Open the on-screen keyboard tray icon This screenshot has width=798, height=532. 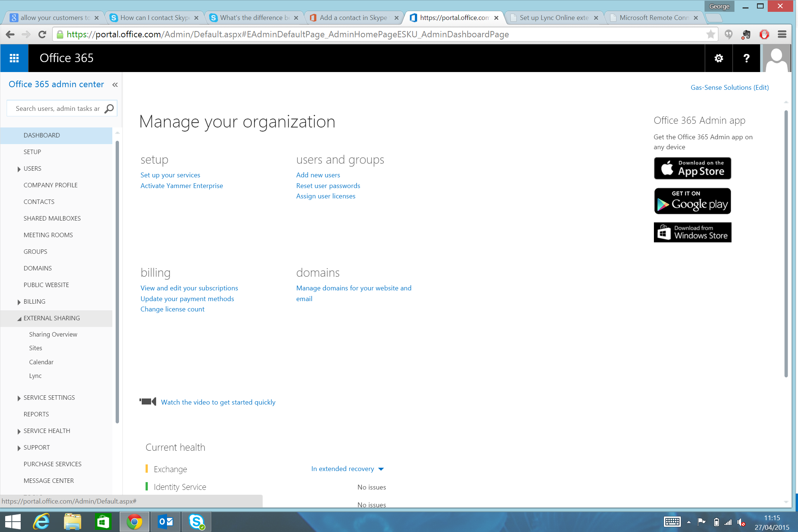tap(672, 522)
